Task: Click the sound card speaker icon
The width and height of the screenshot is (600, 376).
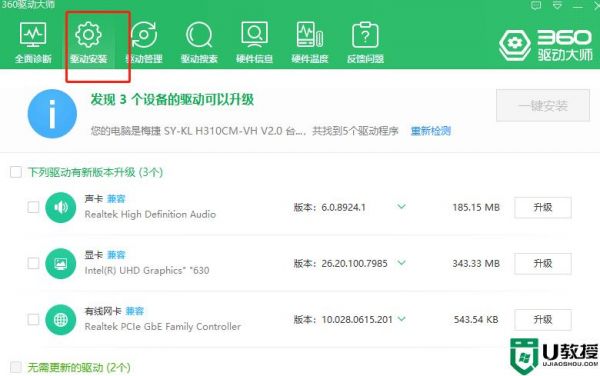Action: (60, 207)
